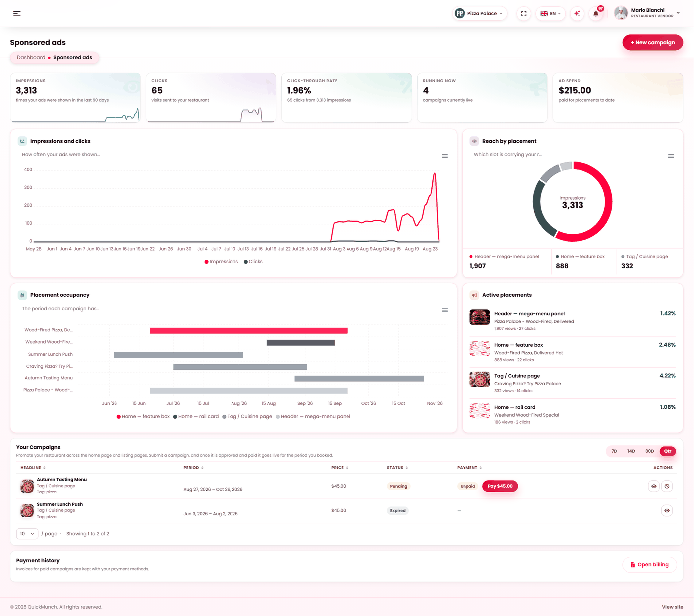The height and width of the screenshot is (616, 697).
Task: Open the notifications bell
Action: pos(596,14)
